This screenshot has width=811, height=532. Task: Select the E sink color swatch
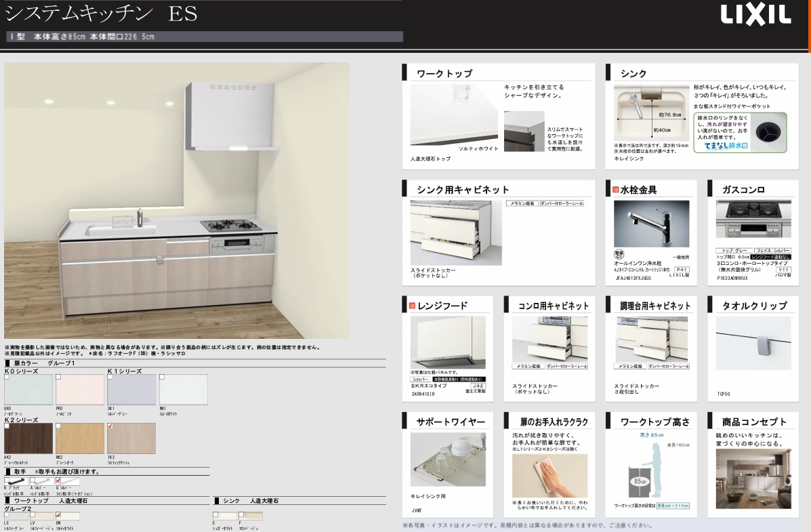224,516
